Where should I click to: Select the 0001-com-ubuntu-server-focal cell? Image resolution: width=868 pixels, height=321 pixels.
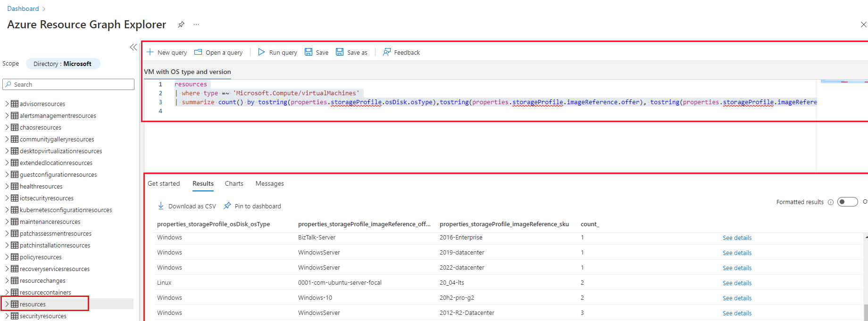pos(340,282)
